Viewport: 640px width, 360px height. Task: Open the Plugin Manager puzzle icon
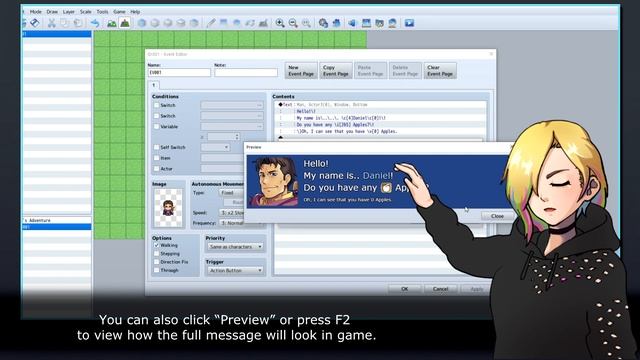[336, 23]
